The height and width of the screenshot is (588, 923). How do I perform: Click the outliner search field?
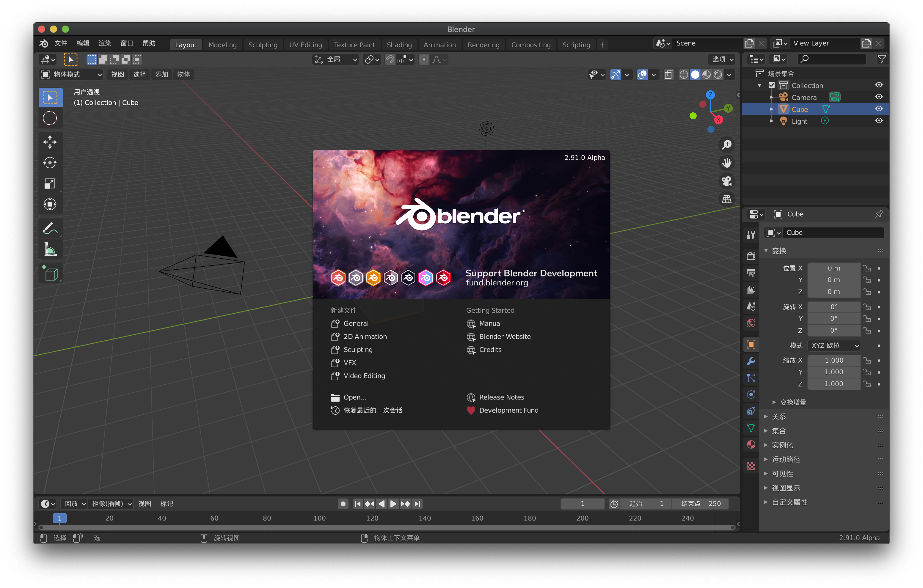(x=831, y=59)
